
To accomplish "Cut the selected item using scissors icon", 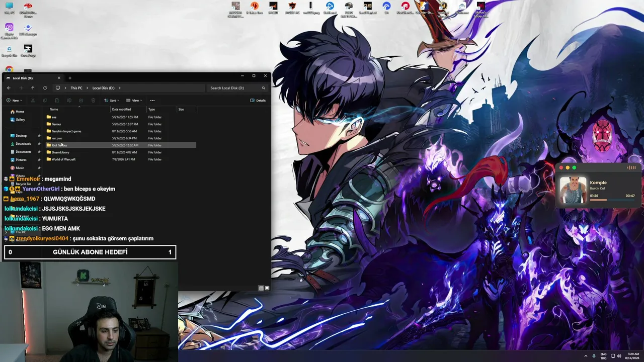I will [x=33, y=101].
